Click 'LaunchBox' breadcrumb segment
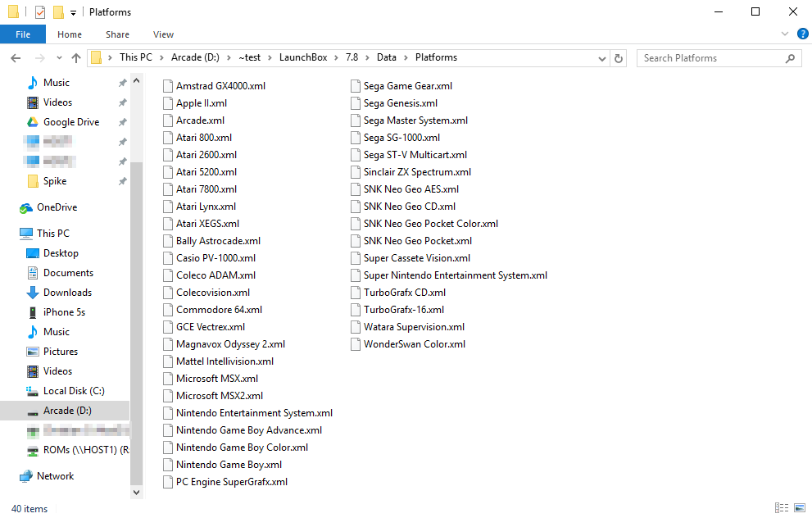 tap(303, 57)
